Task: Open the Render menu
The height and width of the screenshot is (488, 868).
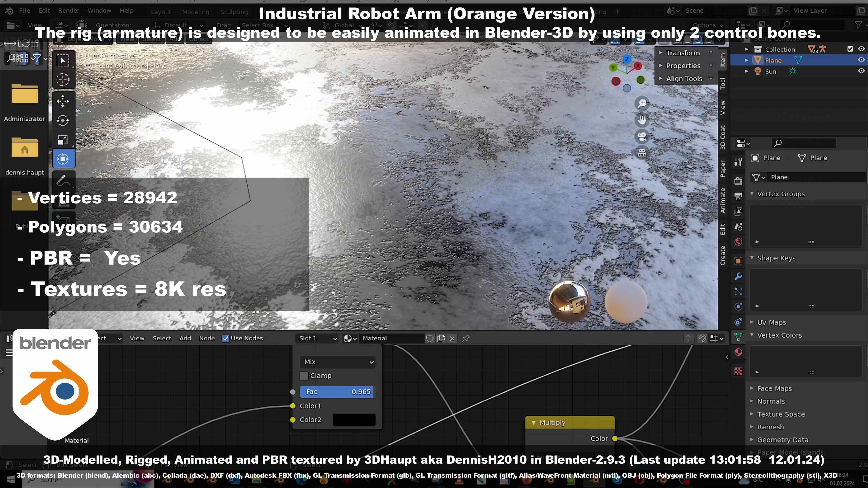Action: 69,10
